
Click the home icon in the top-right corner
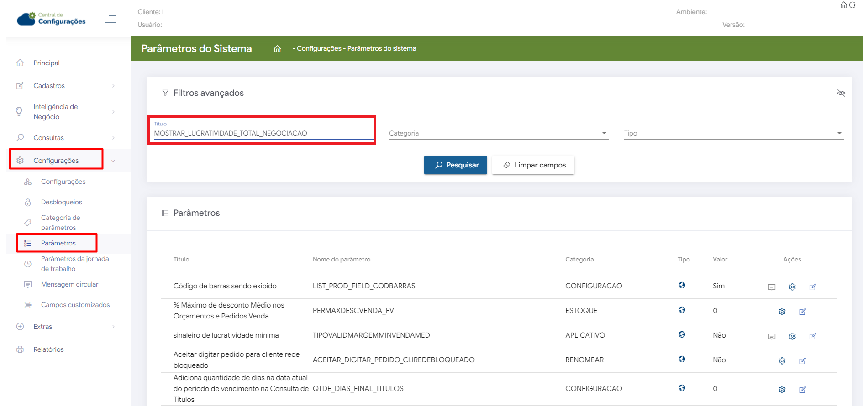[x=843, y=5]
